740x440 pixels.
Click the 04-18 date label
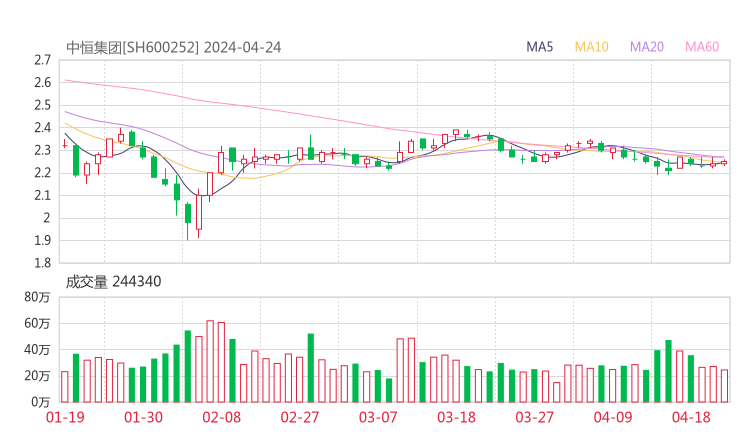pos(691,417)
